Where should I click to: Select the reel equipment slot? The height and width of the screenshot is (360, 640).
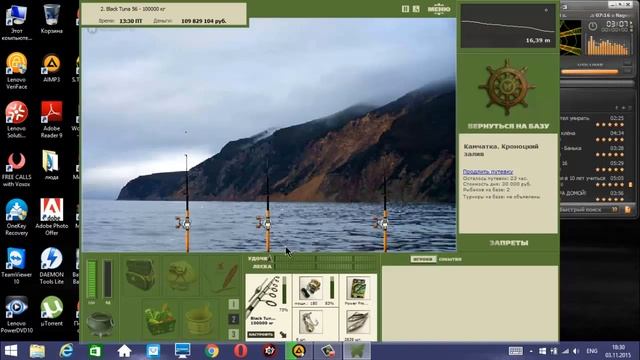[x=316, y=290]
